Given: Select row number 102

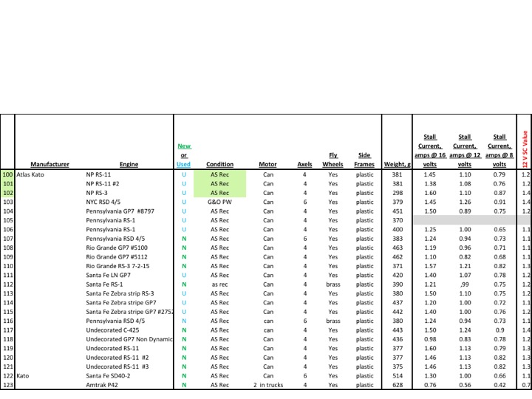Looking at the screenshot, I should coord(7,193).
